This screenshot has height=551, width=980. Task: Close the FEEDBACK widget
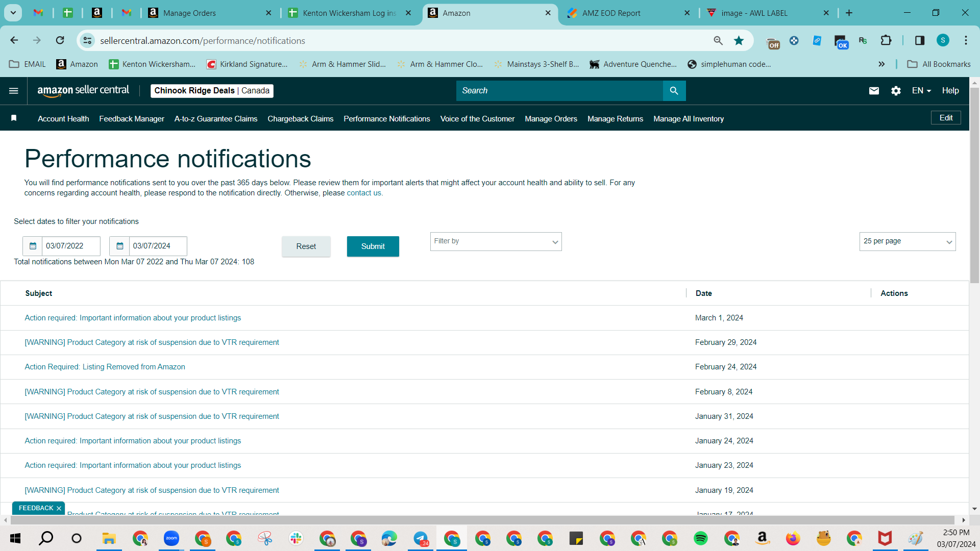(x=59, y=508)
